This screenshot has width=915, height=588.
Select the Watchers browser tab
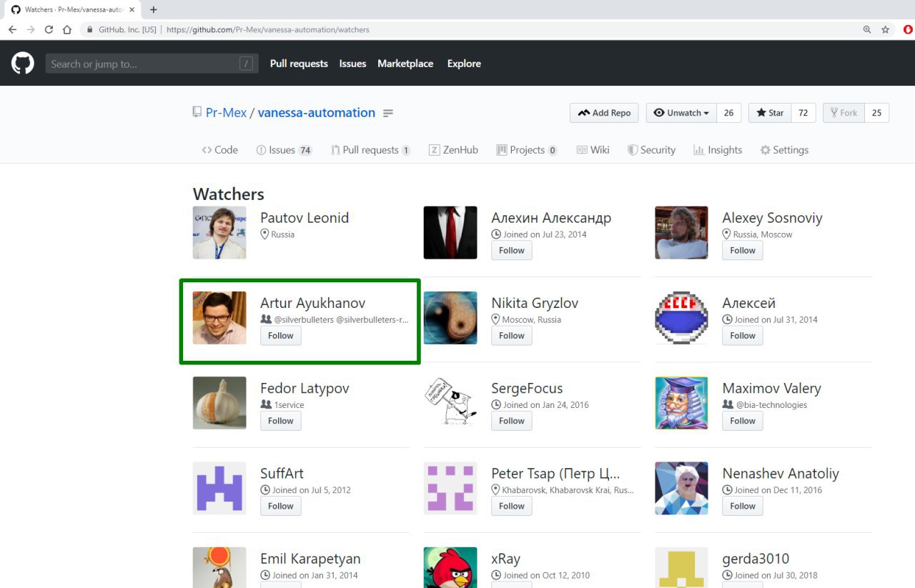pos(71,10)
